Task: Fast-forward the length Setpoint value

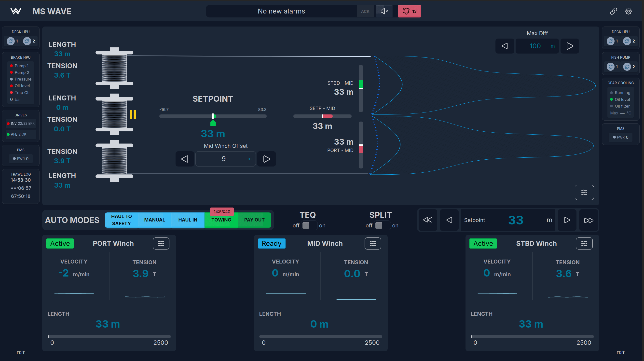Action: (589, 220)
